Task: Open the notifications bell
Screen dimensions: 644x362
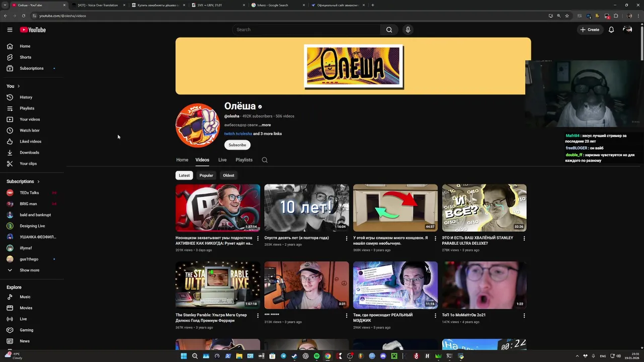Action: 611,30
